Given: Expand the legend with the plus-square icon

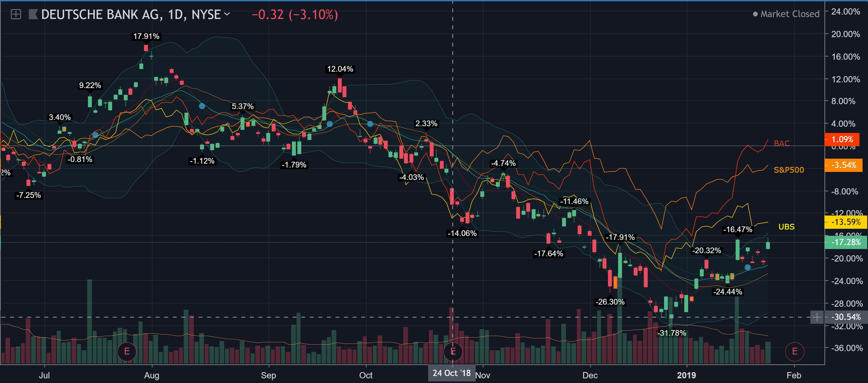Looking at the screenshot, I should point(16,14).
